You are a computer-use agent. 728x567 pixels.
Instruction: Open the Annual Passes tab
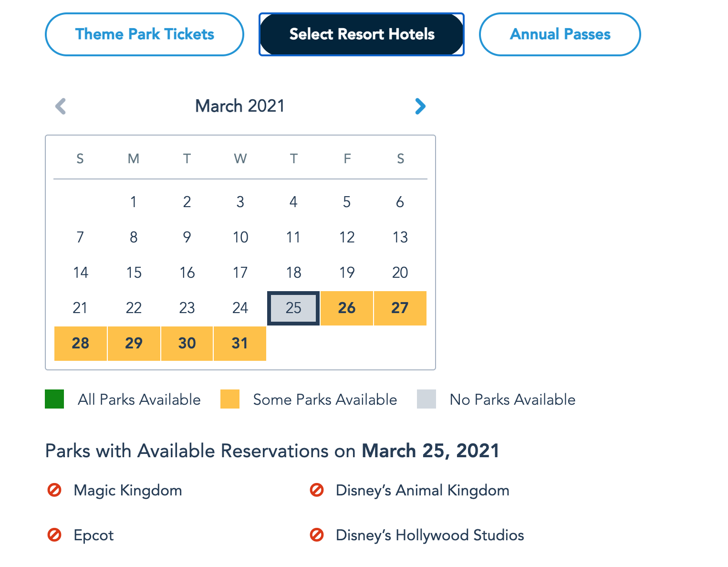560,34
